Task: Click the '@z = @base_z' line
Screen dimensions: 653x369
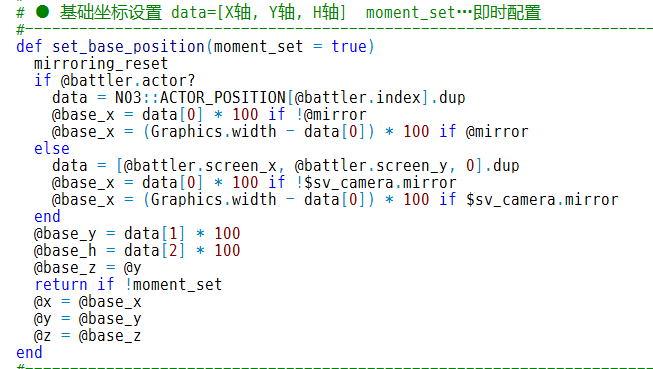Action: (x=87, y=336)
